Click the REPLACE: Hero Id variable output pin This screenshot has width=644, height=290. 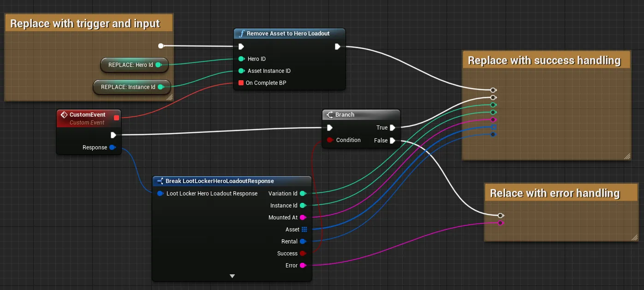tap(158, 65)
